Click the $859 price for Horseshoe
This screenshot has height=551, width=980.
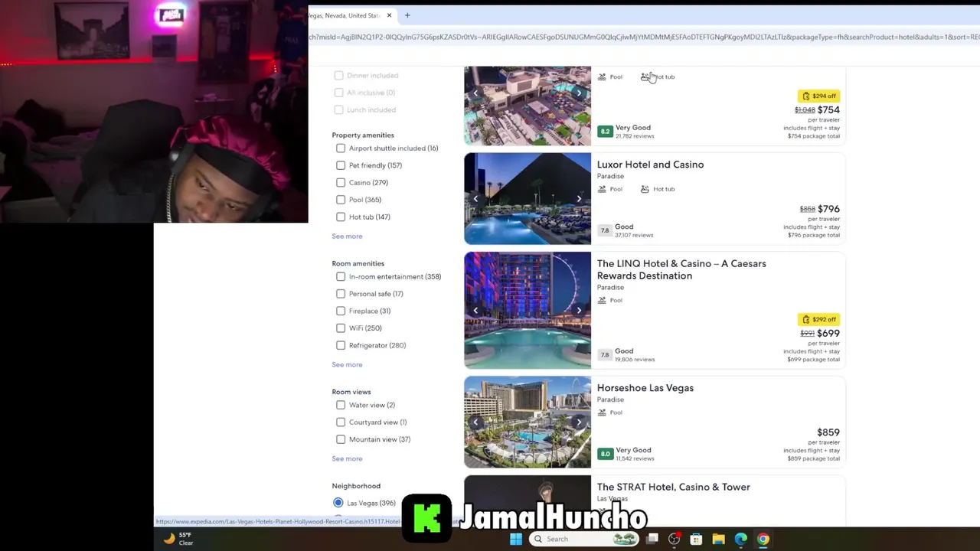click(828, 432)
